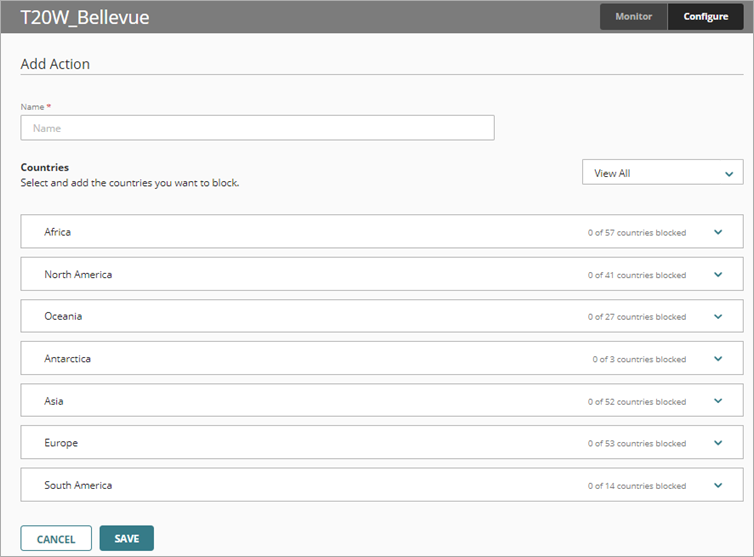Screen dimensions: 754x557
Task: Expand the North America chevron
Action: coord(718,275)
